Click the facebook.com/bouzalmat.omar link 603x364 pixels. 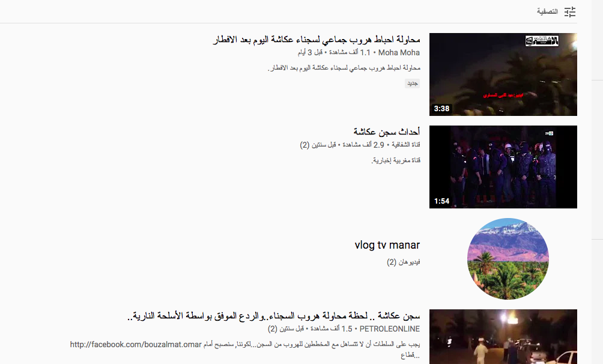[x=135, y=345]
